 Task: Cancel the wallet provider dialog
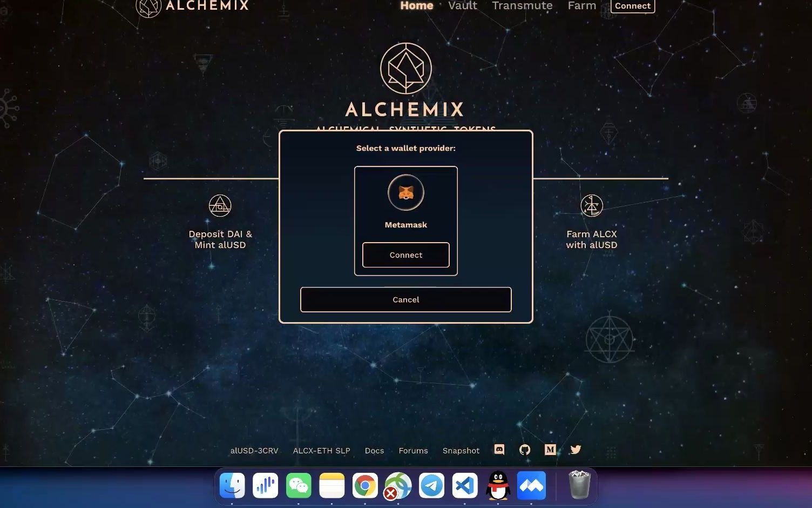pyautogui.click(x=406, y=299)
